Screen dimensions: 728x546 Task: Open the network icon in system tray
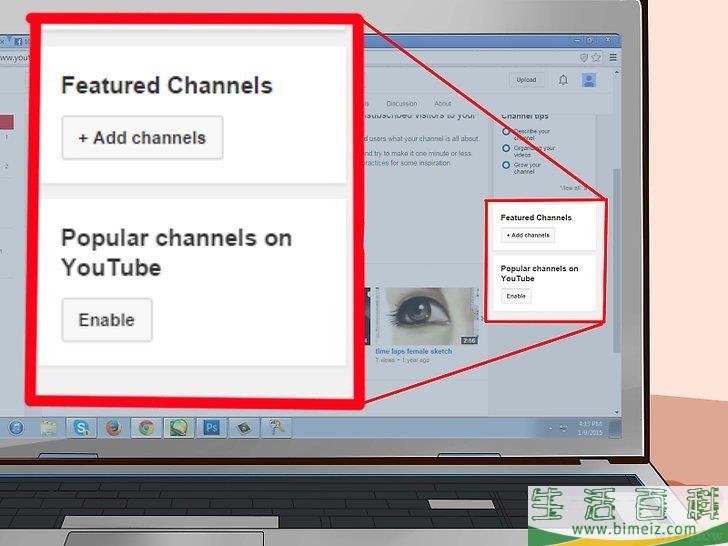coord(564,428)
